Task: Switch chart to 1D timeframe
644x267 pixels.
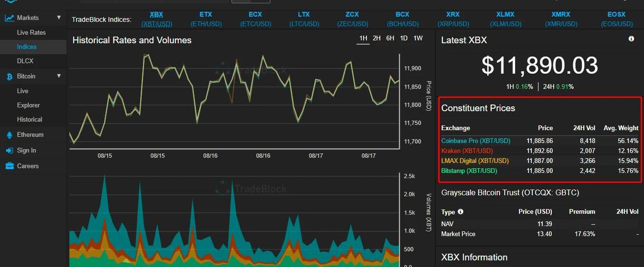Action: [404, 38]
